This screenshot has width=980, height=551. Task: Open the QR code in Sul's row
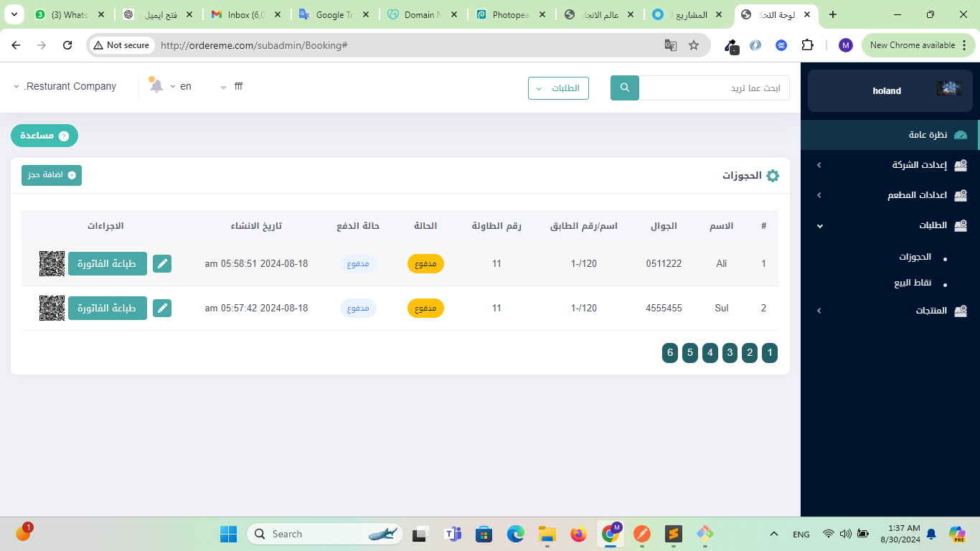tap(52, 309)
